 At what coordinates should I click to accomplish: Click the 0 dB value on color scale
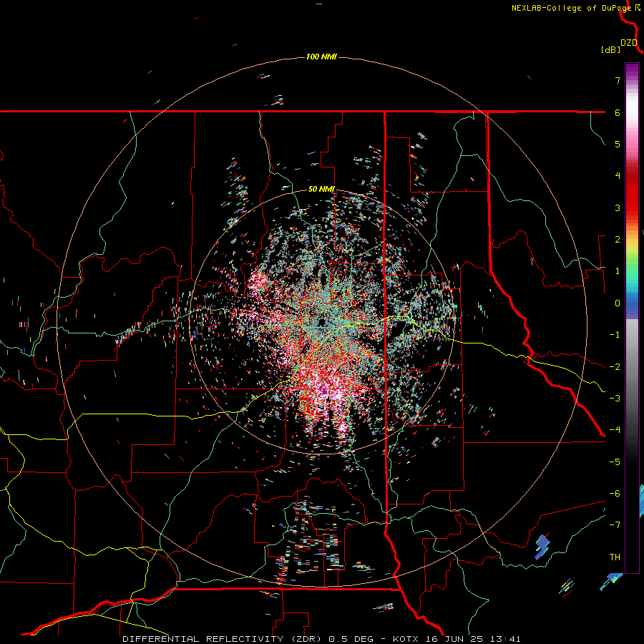pyautogui.click(x=618, y=303)
